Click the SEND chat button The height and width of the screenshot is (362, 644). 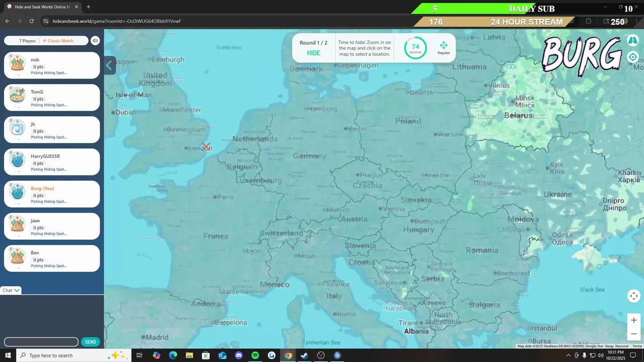pyautogui.click(x=91, y=342)
